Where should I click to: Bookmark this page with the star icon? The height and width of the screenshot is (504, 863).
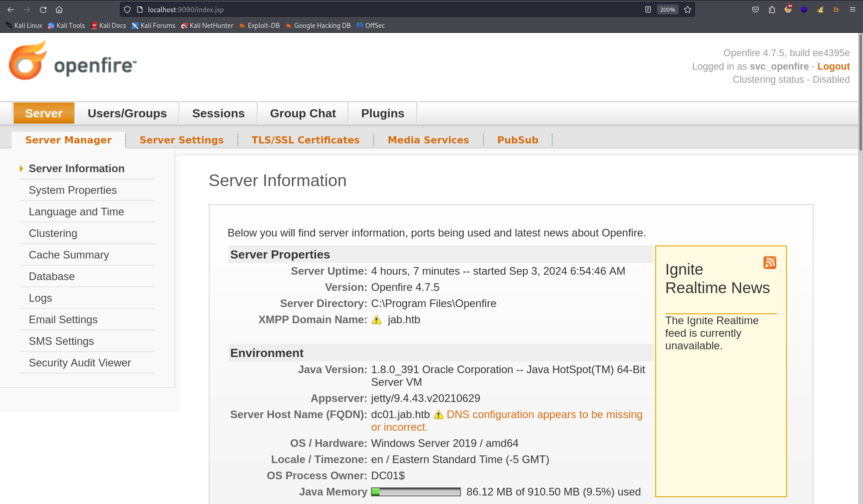click(688, 9)
